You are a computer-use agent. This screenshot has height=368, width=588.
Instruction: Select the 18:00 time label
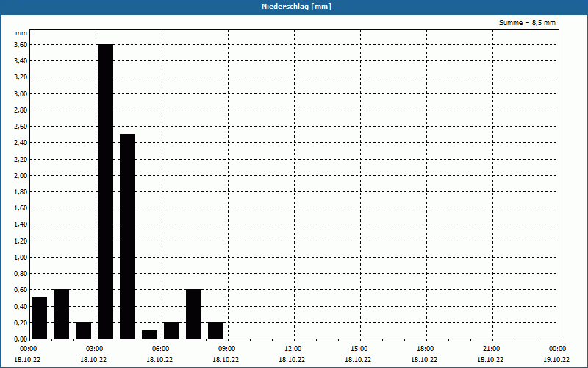tap(426, 349)
